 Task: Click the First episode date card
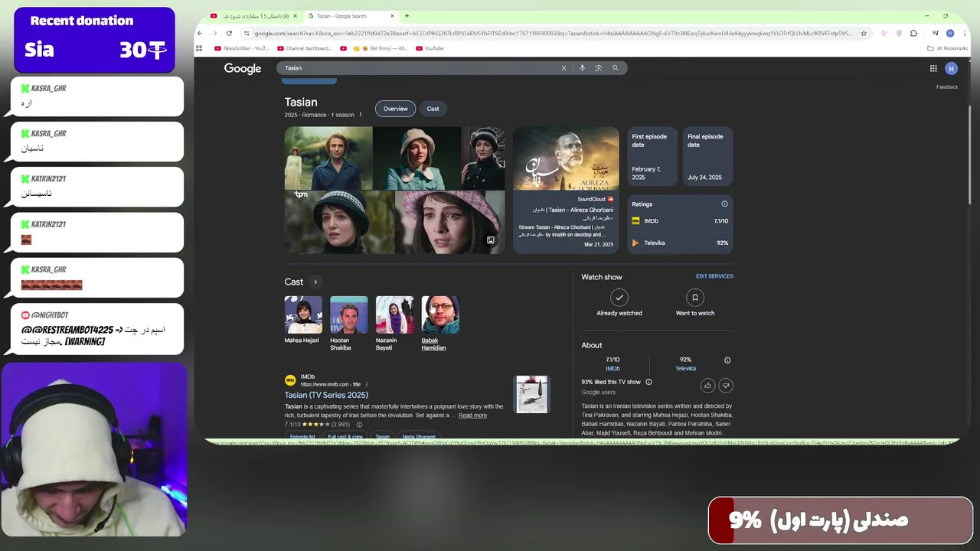coord(652,156)
